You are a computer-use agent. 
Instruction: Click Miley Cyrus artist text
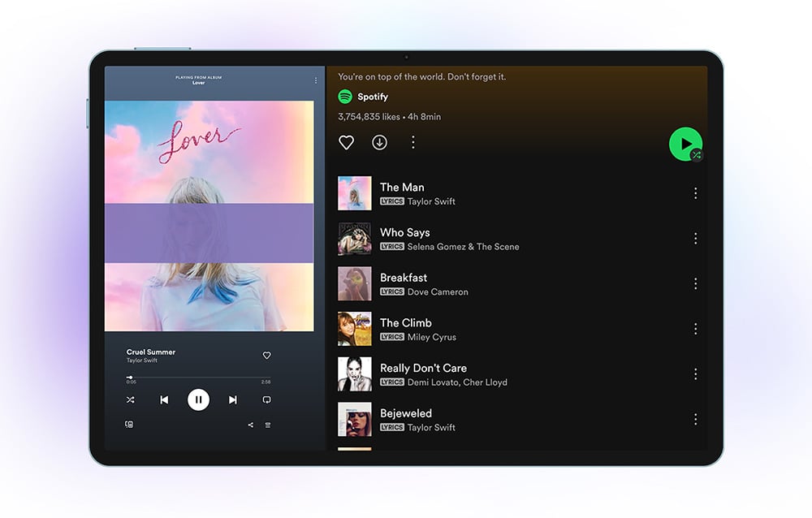tap(432, 337)
